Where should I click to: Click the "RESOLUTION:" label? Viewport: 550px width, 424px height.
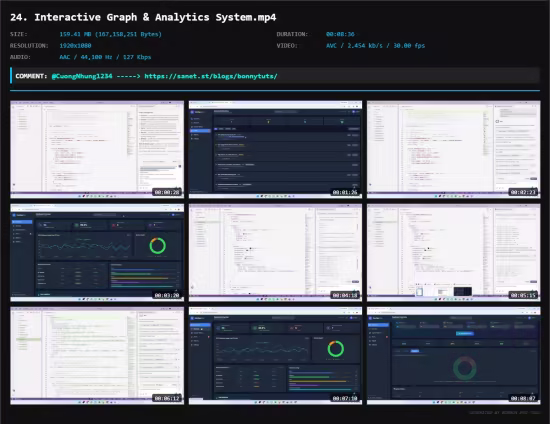[29, 46]
